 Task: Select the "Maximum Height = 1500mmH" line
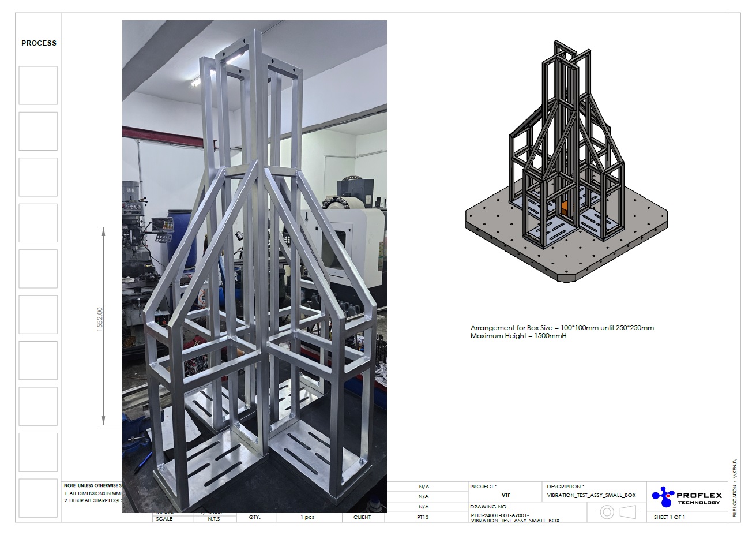click(518, 336)
